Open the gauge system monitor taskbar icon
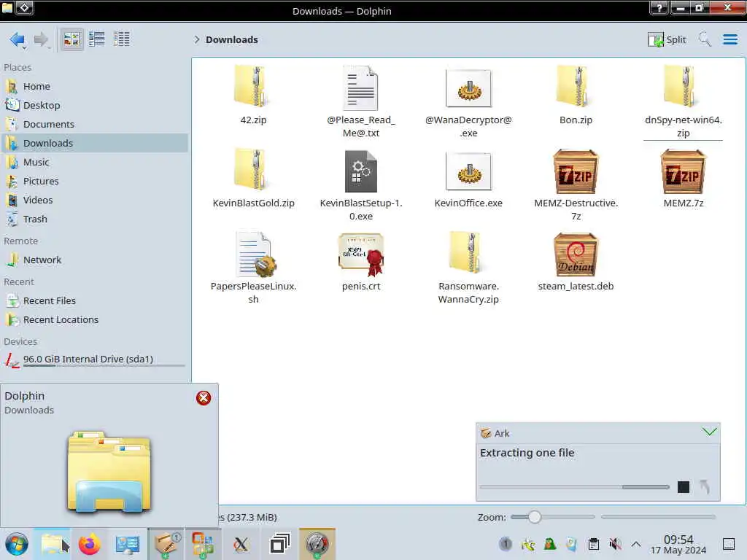 pos(317,544)
